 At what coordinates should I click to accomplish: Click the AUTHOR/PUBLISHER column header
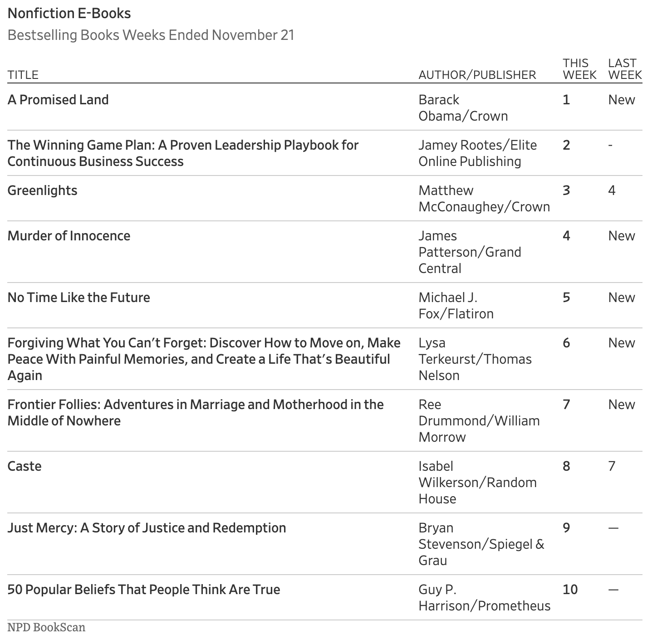[477, 75]
